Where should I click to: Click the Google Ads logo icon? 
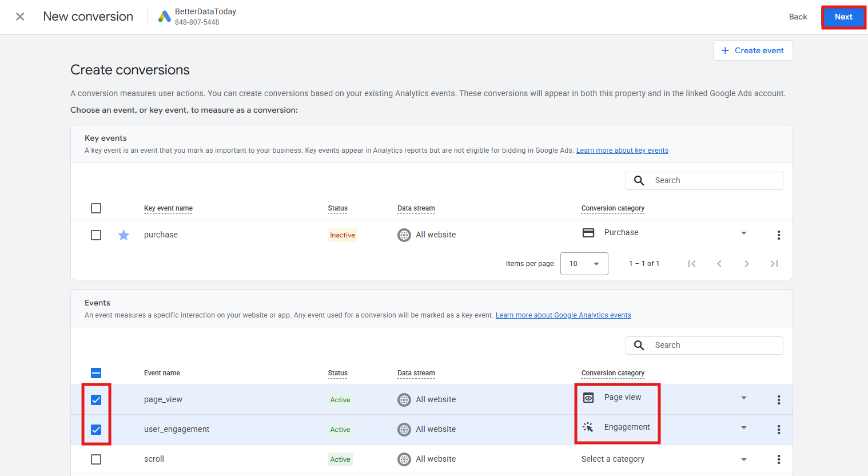[165, 17]
